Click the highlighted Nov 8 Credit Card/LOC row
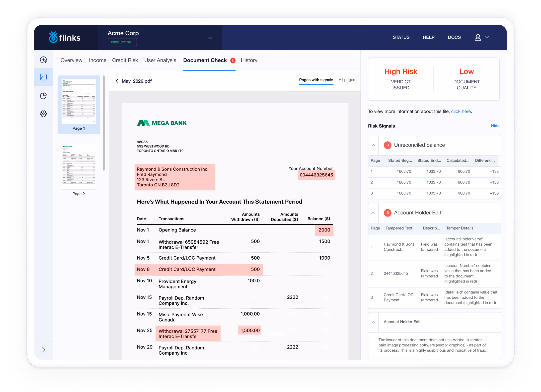Screen dimensions: 541x392 point(199,270)
